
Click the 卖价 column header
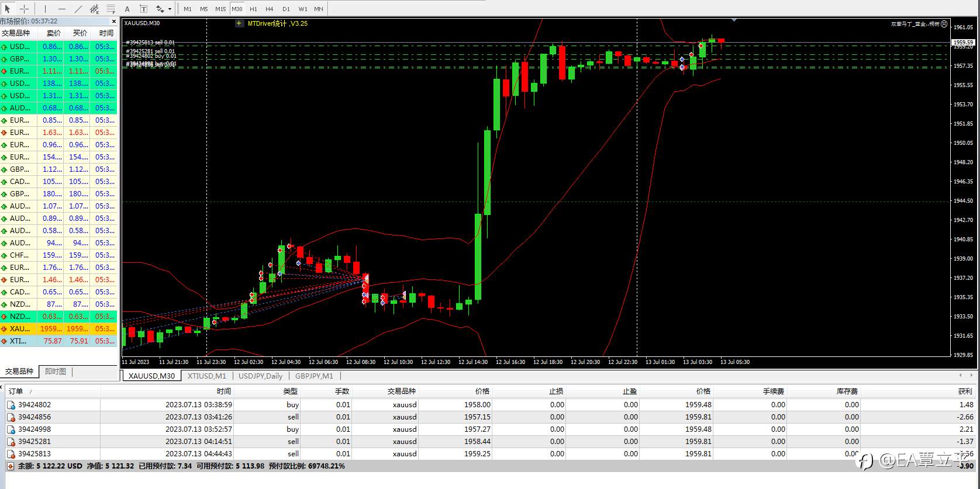pyautogui.click(x=53, y=33)
